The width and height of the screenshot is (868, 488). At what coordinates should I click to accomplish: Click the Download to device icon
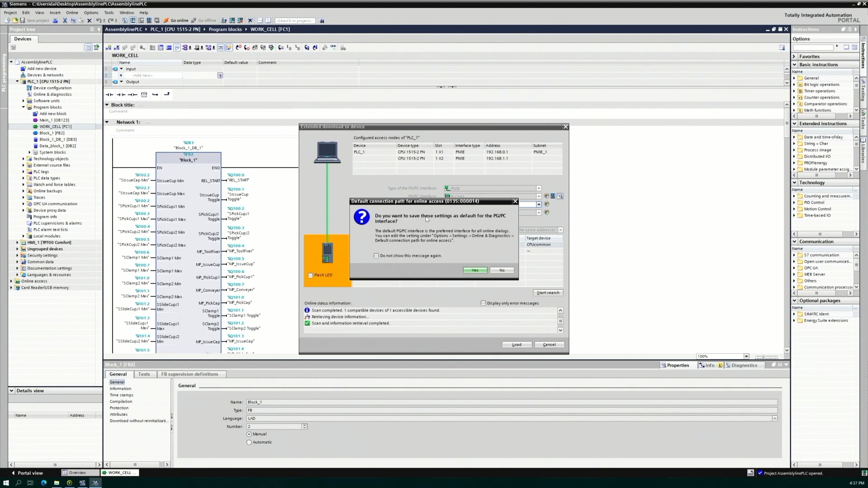pos(133,20)
